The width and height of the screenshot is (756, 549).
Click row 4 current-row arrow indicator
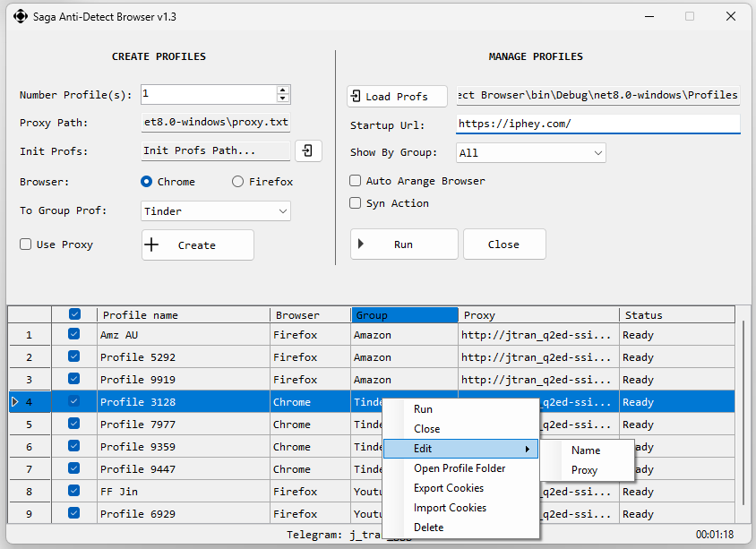click(15, 401)
